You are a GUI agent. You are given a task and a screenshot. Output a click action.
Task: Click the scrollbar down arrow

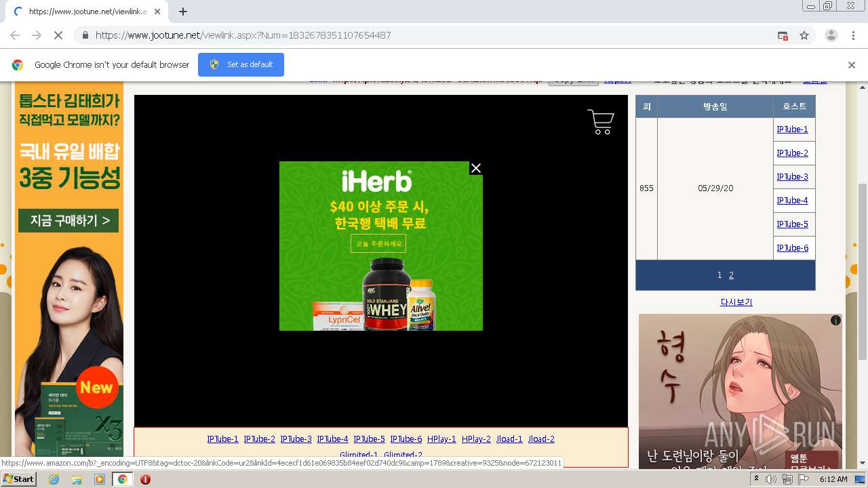coord(863,464)
